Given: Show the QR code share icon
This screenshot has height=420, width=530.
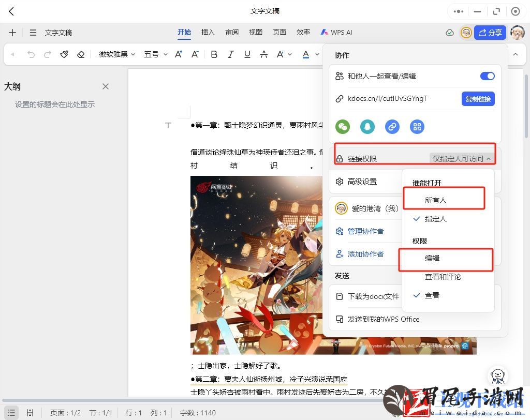Looking at the screenshot, I should point(417,127).
